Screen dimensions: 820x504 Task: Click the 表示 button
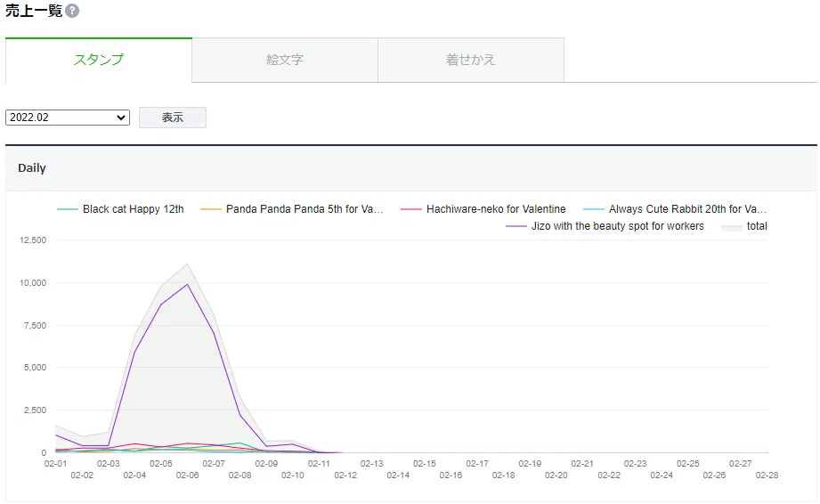(173, 118)
